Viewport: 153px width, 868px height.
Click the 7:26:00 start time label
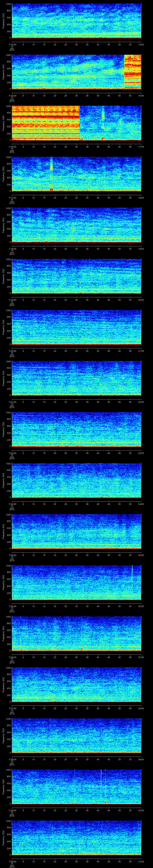[12, 657]
